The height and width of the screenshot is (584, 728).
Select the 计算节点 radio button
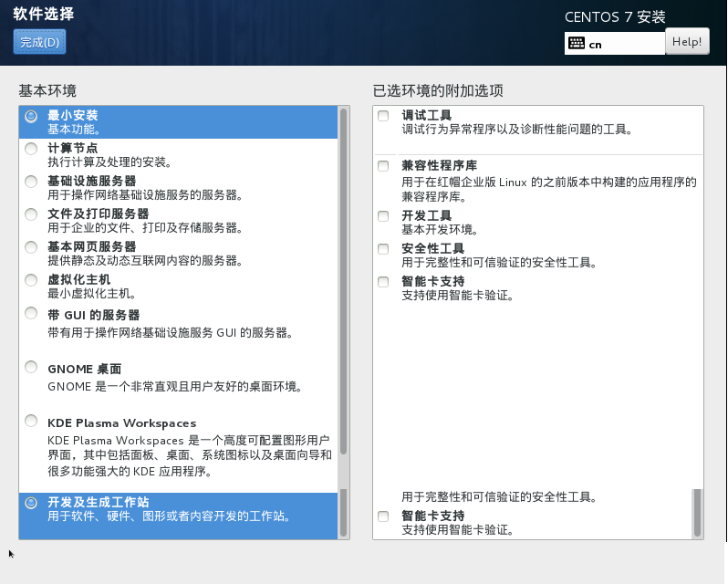click(x=31, y=149)
